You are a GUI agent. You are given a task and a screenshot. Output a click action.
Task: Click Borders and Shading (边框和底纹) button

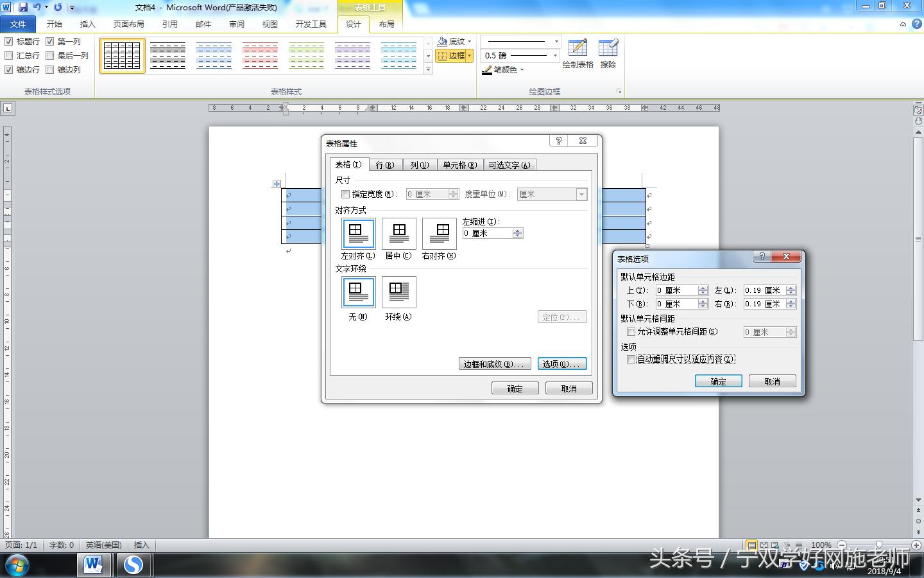coord(495,364)
